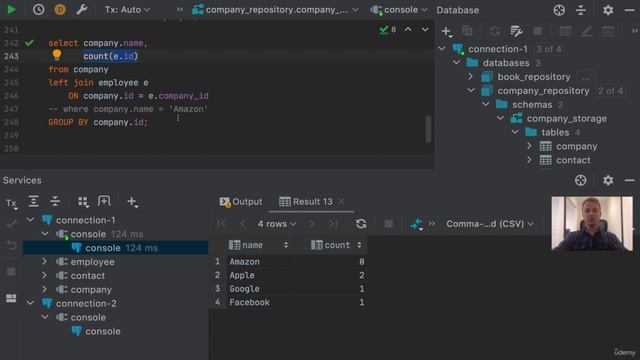
Task: Open the company_repository schema selector dropdown
Action: point(276,9)
